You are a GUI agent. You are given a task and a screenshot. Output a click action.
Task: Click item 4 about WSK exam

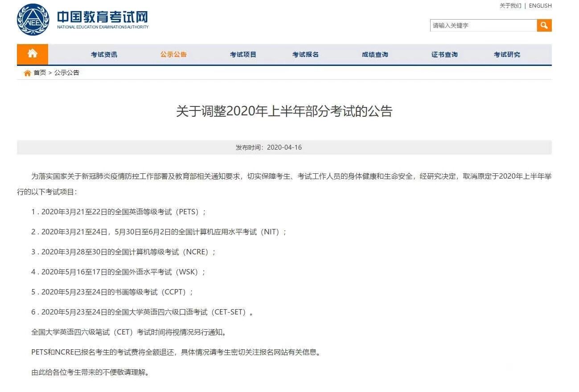click(x=119, y=272)
